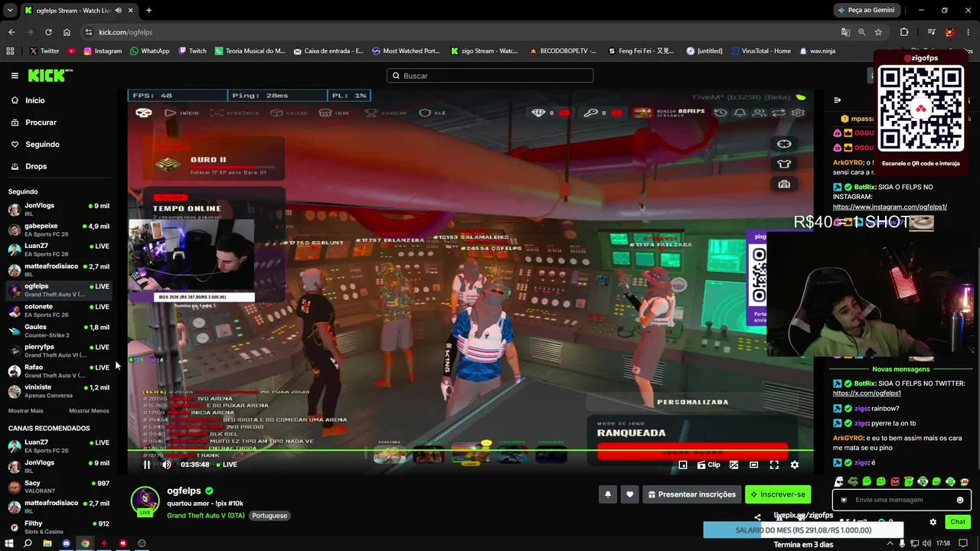Open cotonete channel in sidebar
The image size is (980, 551).
(59, 310)
